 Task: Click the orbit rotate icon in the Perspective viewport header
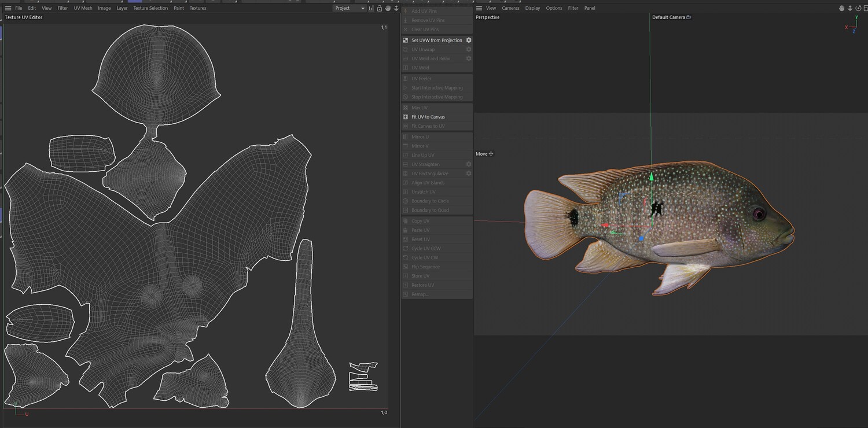pos(858,8)
